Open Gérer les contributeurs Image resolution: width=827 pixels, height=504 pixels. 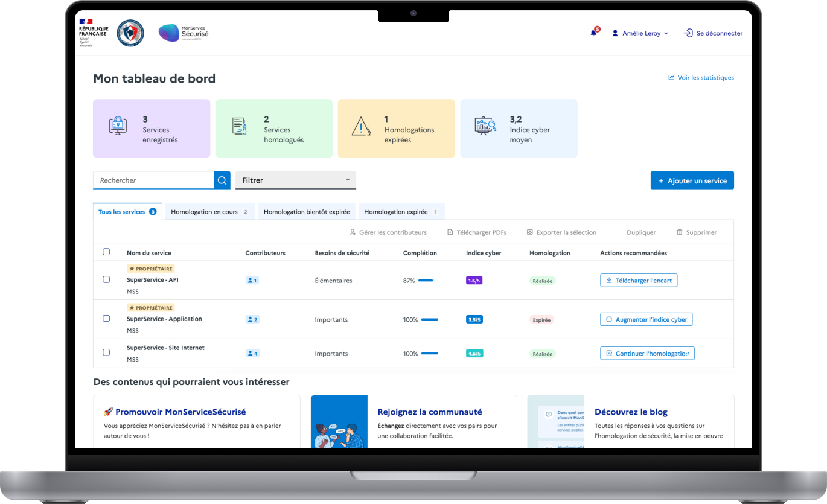(x=388, y=232)
